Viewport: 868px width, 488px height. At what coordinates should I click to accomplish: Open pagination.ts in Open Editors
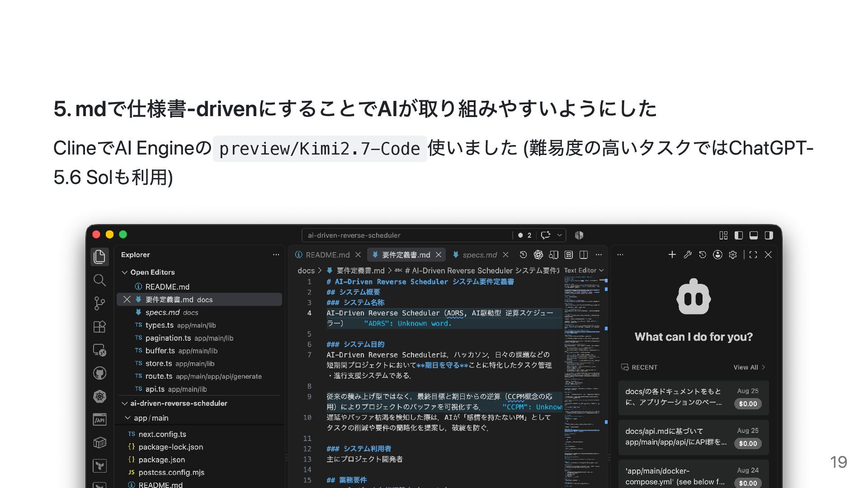click(x=199, y=338)
